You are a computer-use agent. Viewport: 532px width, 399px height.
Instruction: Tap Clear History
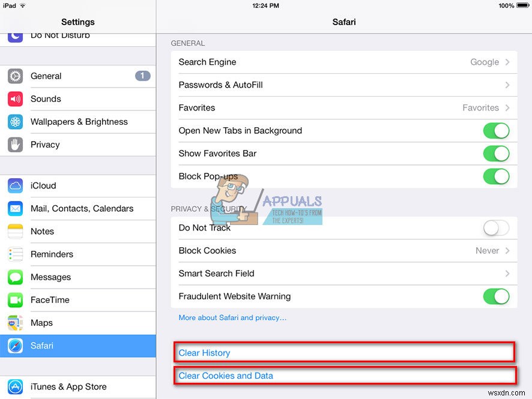tap(204, 353)
